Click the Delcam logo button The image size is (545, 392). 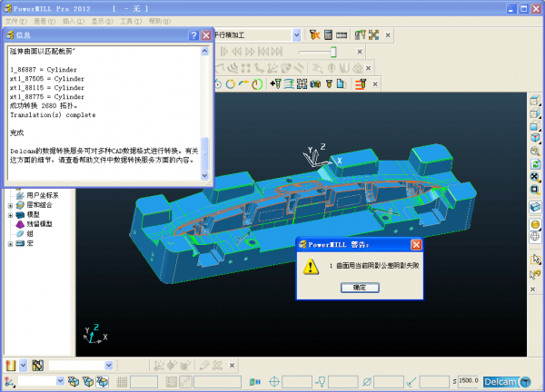point(507,382)
